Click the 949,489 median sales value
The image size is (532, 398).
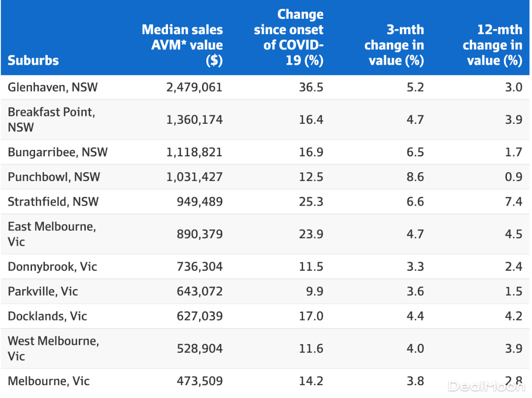coord(199,201)
